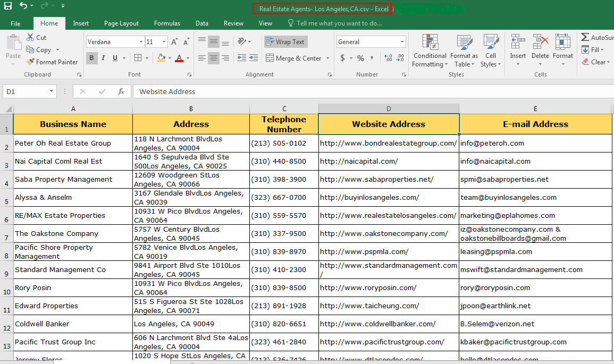Expand the General number format dropdown
Image resolution: width=614 pixels, height=364 pixels.
click(x=402, y=41)
